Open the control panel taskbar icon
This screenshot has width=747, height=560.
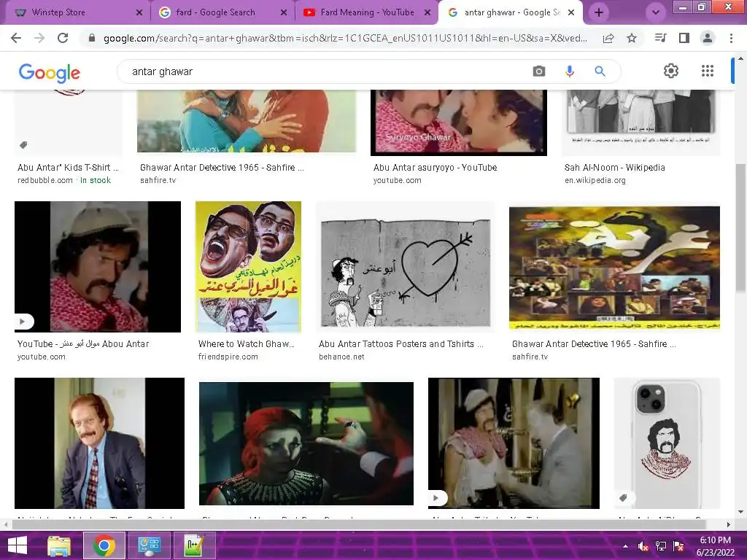click(149, 545)
